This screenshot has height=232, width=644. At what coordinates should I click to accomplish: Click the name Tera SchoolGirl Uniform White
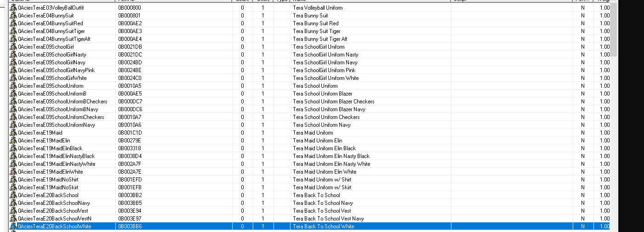[326, 78]
